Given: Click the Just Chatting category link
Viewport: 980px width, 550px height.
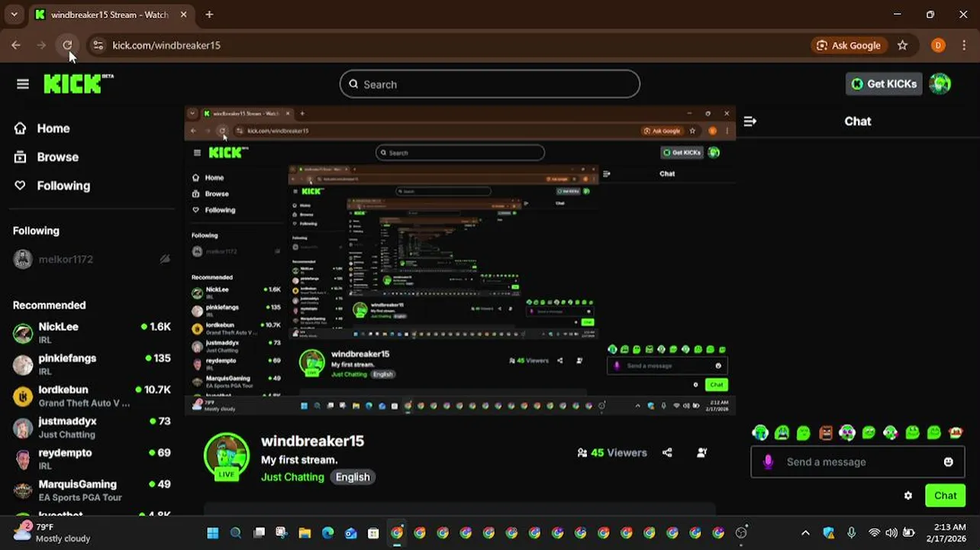Looking at the screenshot, I should (292, 477).
